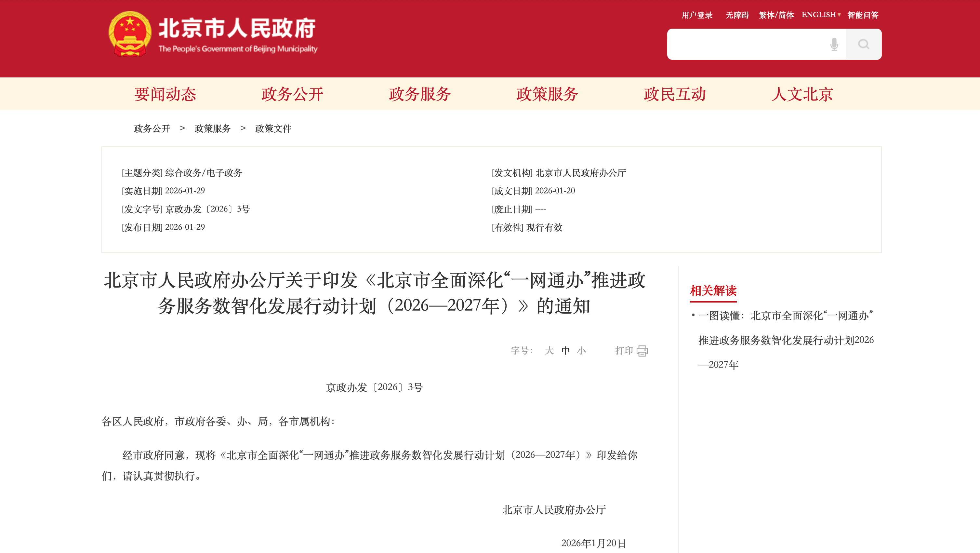Click the microphone voice search icon
Viewport: 980px width, 553px height.
click(x=834, y=45)
